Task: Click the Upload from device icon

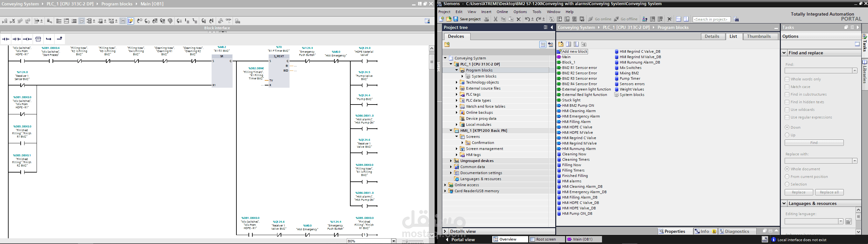Action: click(x=567, y=19)
